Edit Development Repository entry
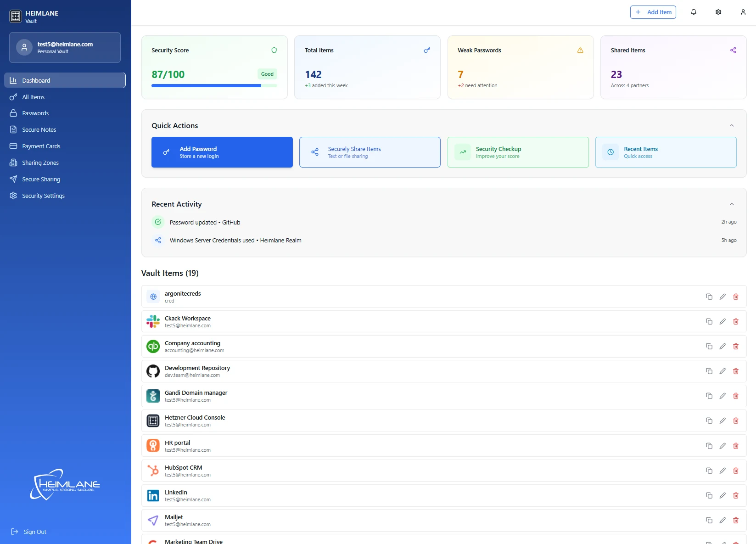Image resolution: width=756 pixels, height=544 pixels. (722, 371)
